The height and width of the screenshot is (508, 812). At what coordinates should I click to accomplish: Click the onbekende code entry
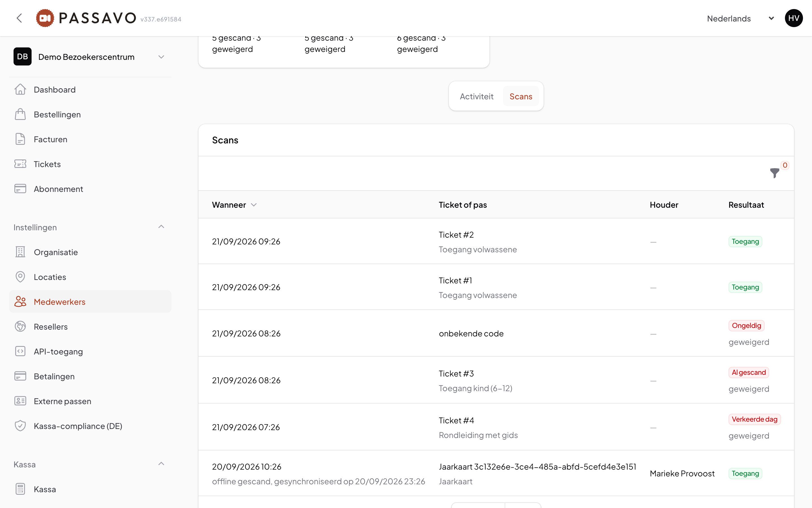(x=471, y=334)
